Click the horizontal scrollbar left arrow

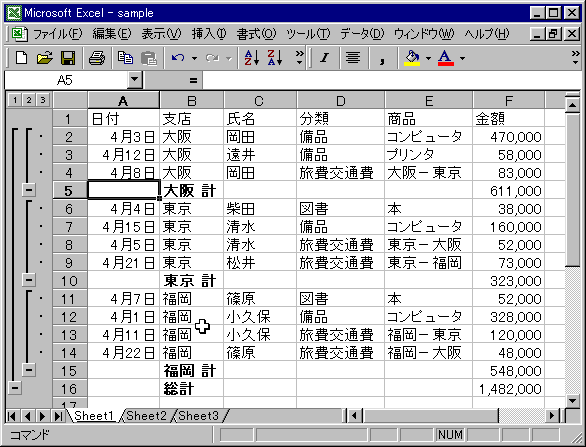(354, 416)
